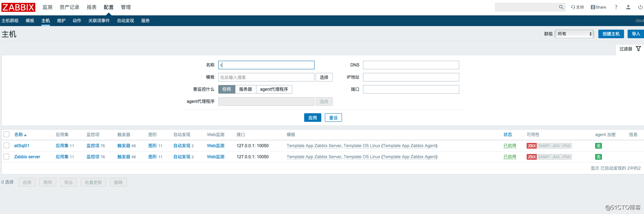Click encryption badge for Zabbix server
This screenshot has width=644, height=214.
click(x=598, y=157)
